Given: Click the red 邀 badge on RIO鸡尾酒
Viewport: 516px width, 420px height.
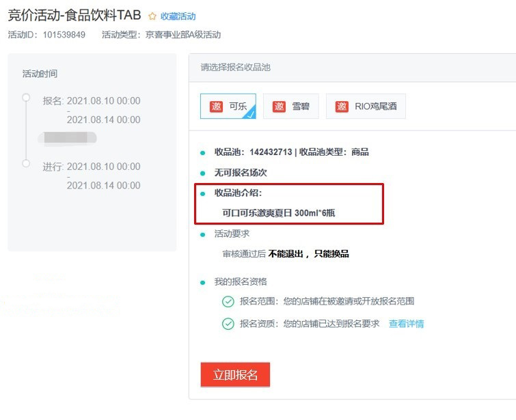Looking at the screenshot, I should (x=342, y=107).
